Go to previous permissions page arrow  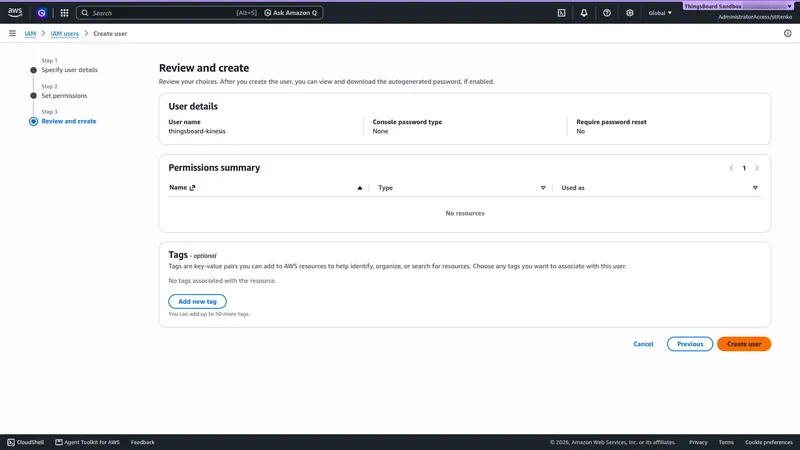coord(731,168)
